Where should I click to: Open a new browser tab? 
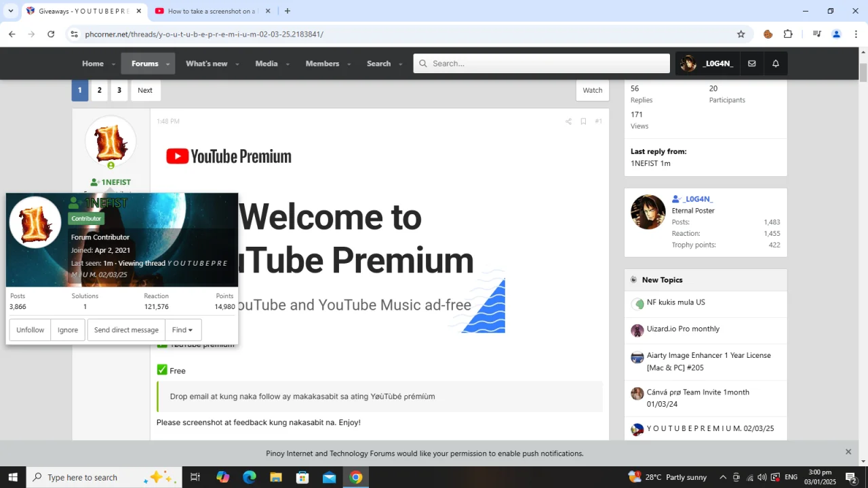[288, 11]
